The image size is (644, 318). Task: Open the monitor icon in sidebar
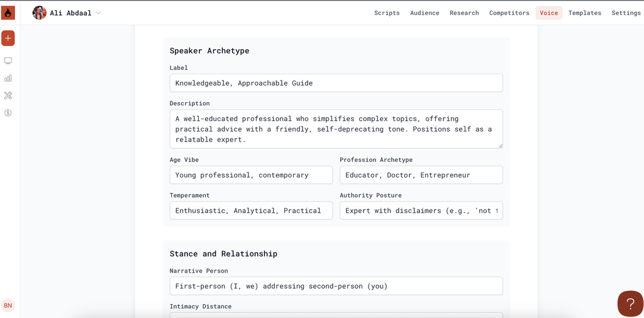click(x=8, y=61)
